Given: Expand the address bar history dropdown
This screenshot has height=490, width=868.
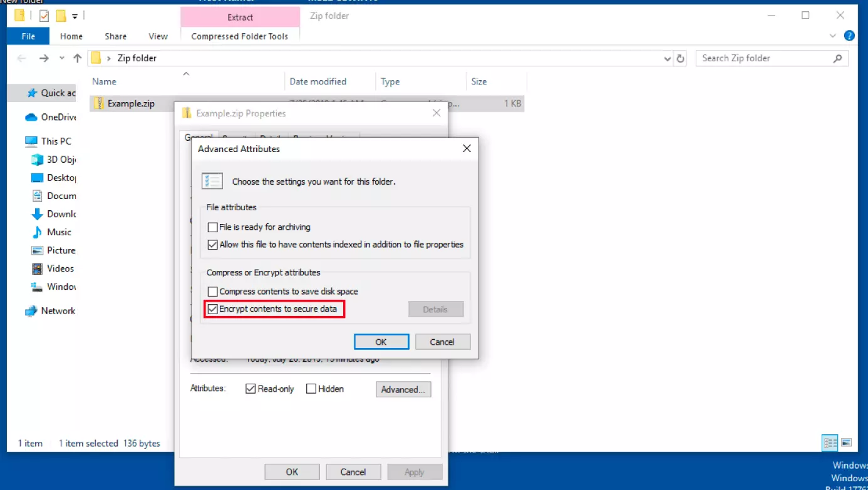Looking at the screenshot, I should tap(667, 58).
